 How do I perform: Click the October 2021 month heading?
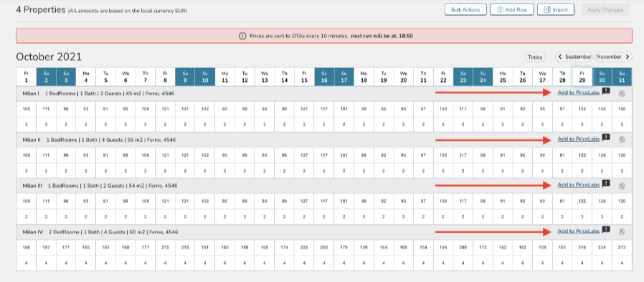[49, 57]
